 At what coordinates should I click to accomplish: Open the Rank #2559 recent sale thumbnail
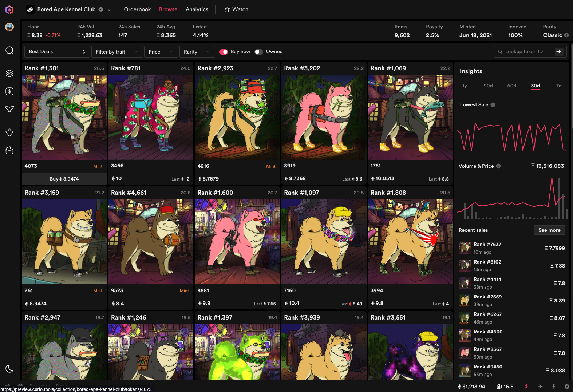(x=465, y=300)
